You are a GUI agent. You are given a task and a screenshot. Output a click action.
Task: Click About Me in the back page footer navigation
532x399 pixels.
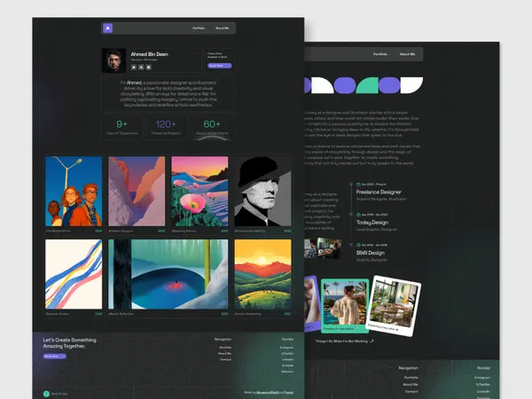point(411,385)
